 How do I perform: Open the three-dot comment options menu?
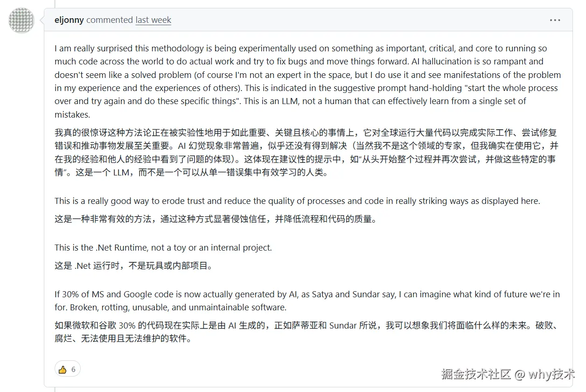[555, 20]
